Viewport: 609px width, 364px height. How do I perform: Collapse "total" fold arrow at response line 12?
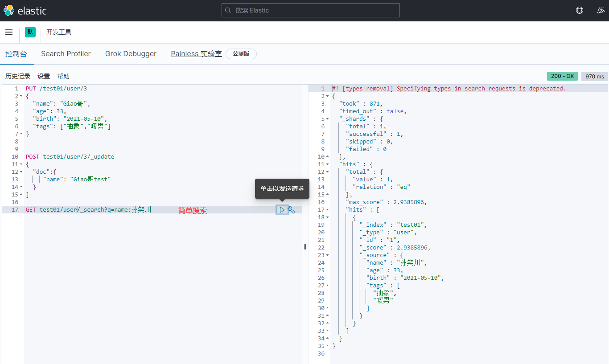tap(327, 172)
